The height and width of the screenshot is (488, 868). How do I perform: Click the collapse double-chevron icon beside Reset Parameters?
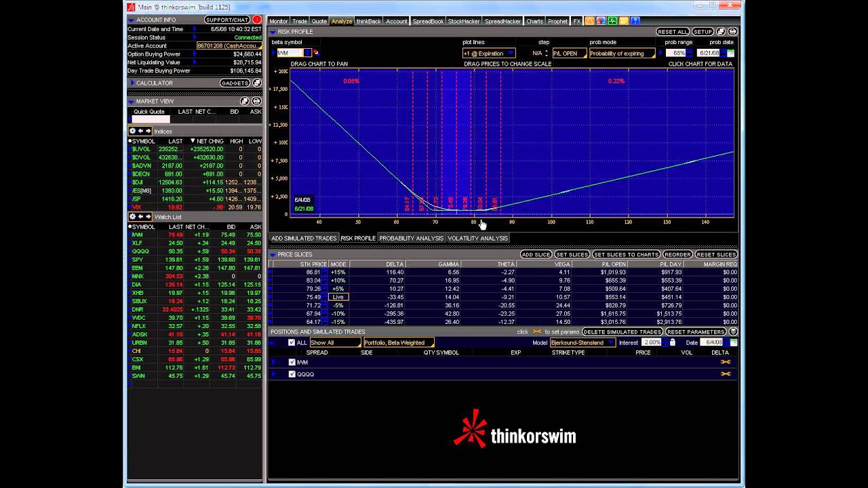[732, 332]
